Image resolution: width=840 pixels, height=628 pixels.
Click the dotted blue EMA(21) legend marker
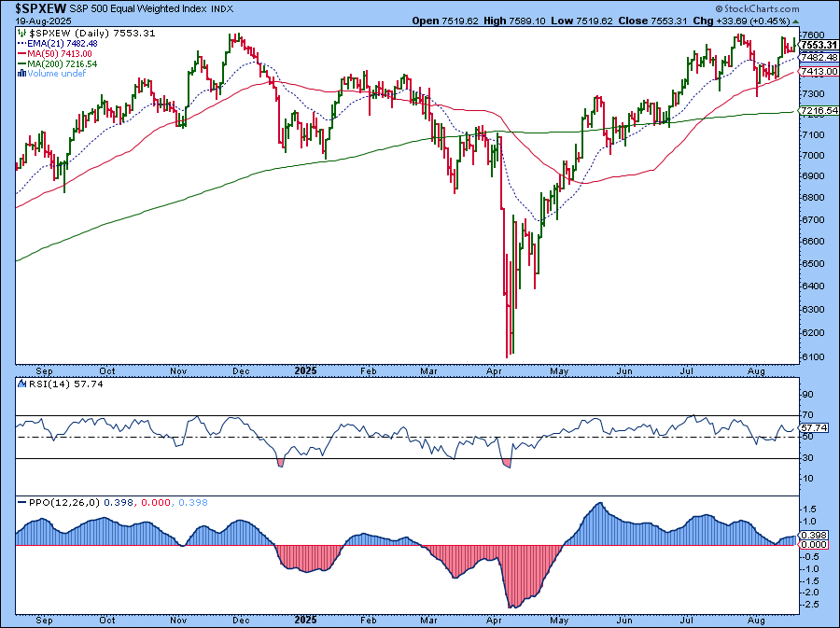click(x=21, y=45)
